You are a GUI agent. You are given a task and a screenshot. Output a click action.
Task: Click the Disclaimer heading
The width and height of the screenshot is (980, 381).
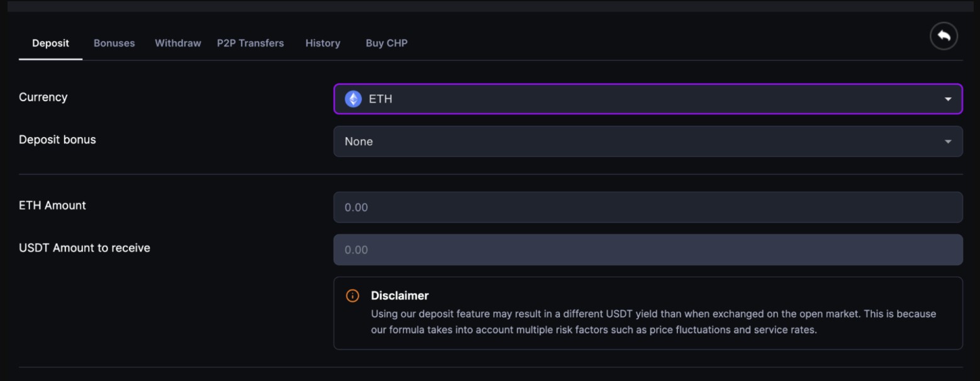(399, 295)
